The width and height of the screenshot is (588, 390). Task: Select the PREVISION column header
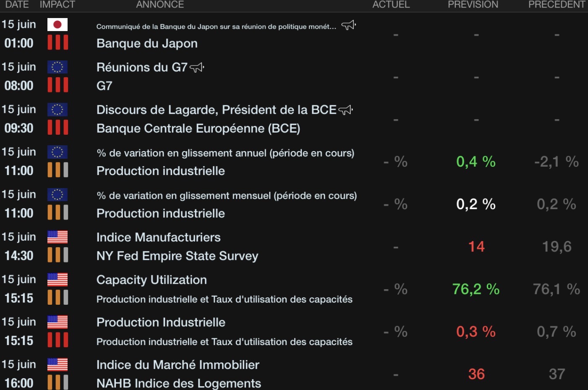coord(473,5)
